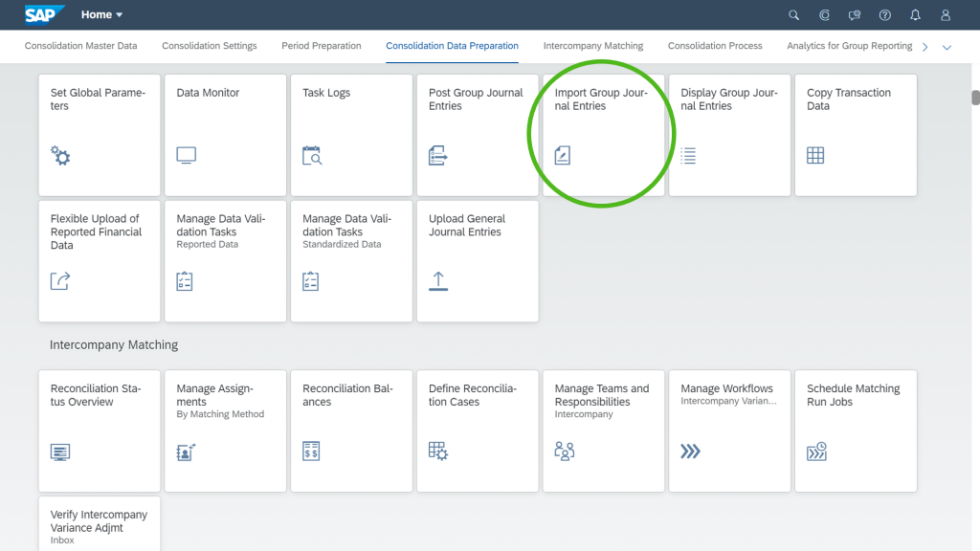Open Verify Intercompany Variance Adjmt tile
Viewport: 980px width, 551px height.
[100, 523]
